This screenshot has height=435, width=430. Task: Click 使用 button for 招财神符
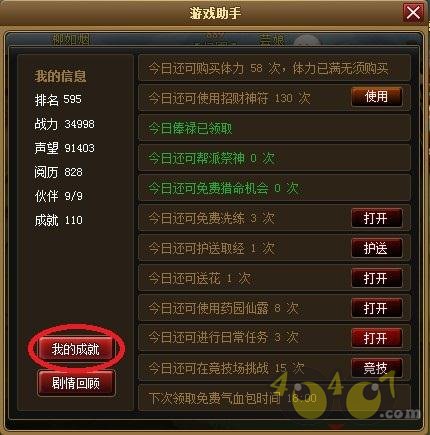coord(376,97)
